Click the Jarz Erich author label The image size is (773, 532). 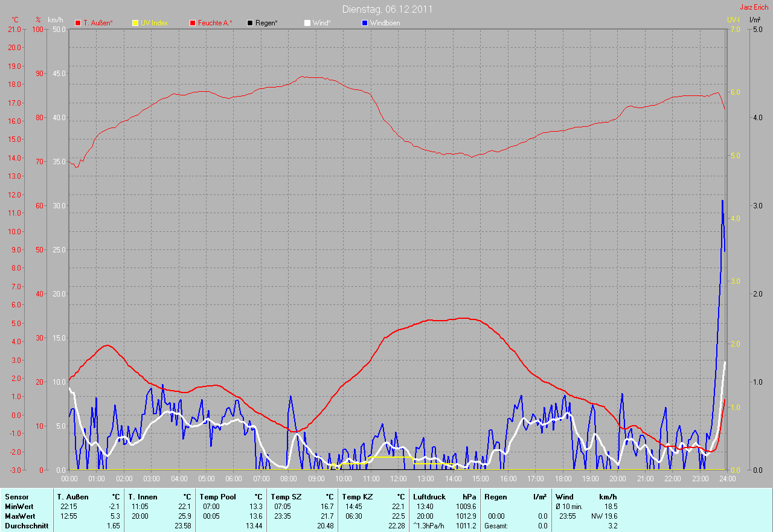pos(754,7)
